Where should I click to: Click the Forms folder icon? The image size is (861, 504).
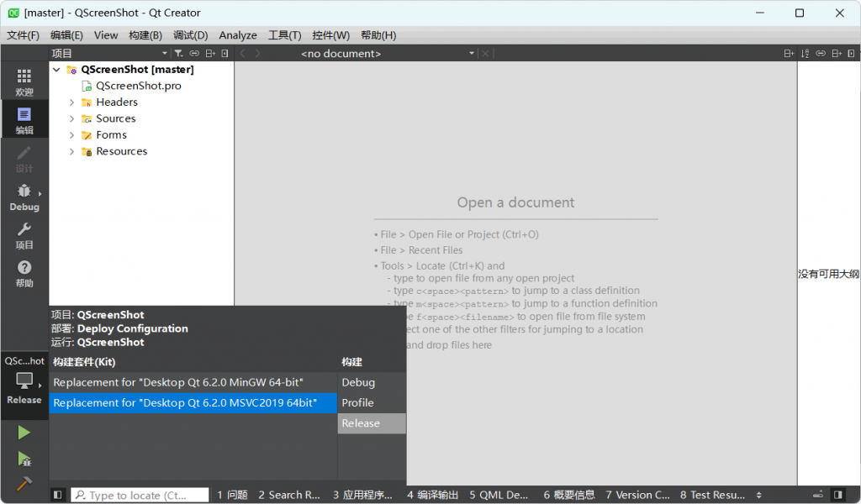(87, 135)
